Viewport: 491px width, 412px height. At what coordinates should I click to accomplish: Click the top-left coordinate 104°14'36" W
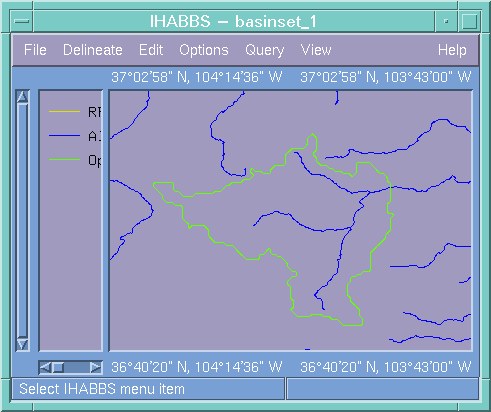tap(239, 77)
